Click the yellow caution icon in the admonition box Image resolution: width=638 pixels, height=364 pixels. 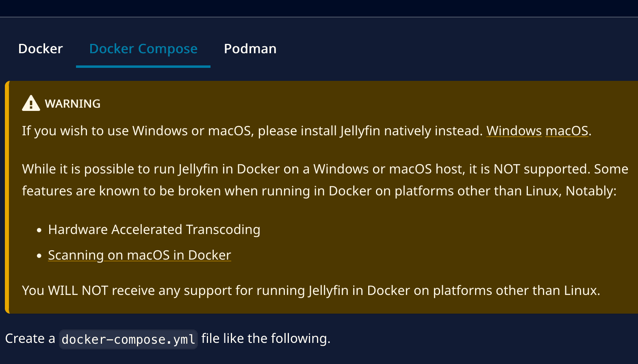30,103
